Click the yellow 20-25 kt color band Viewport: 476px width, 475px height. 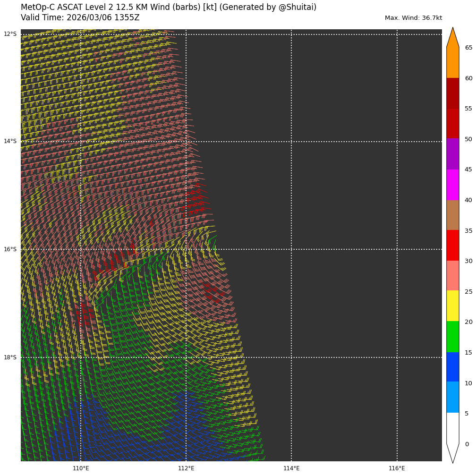pyautogui.click(x=452, y=306)
